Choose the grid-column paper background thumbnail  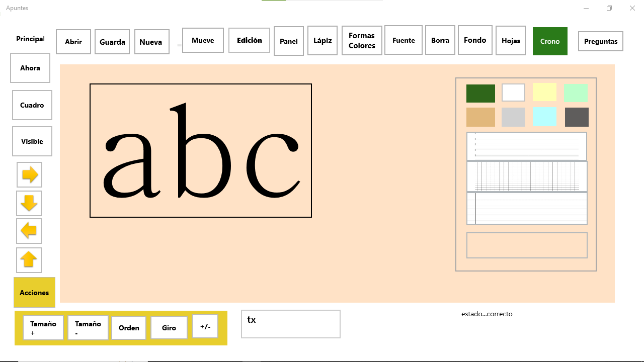coord(527,176)
